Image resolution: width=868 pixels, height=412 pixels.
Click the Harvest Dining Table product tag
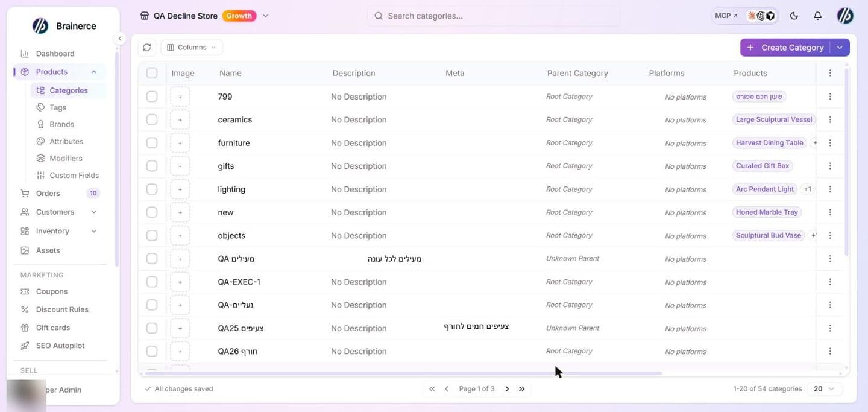click(x=769, y=143)
